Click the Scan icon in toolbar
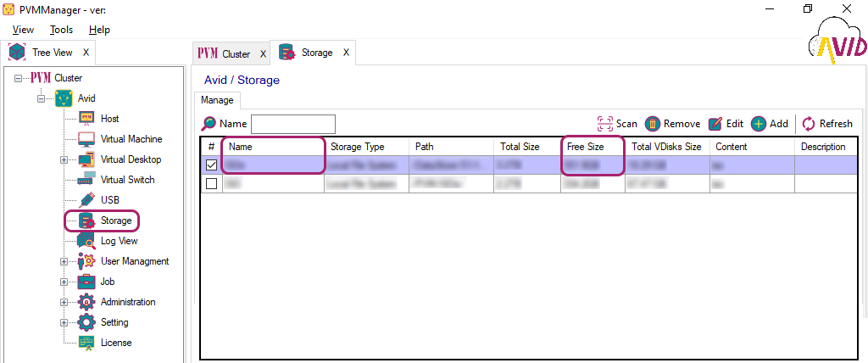The height and width of the screenshot is (363, 868). tap(605, 124)
